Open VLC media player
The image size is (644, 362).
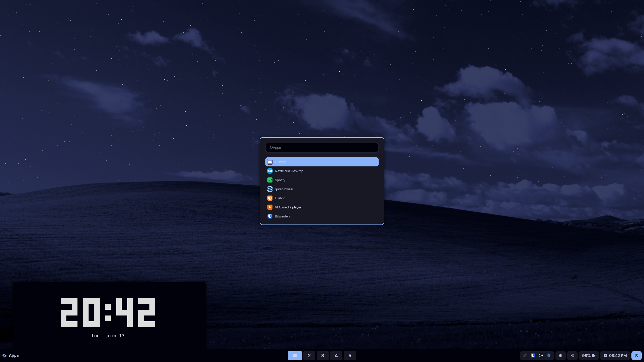point(322,207)
